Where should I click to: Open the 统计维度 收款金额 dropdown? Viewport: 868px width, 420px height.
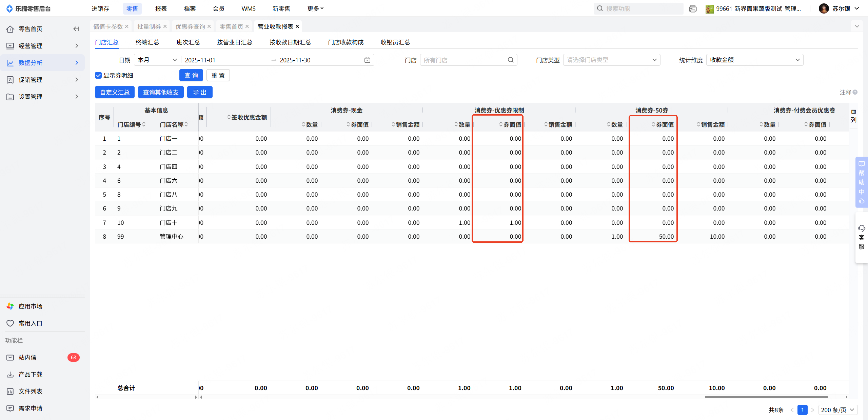point(754,60)
